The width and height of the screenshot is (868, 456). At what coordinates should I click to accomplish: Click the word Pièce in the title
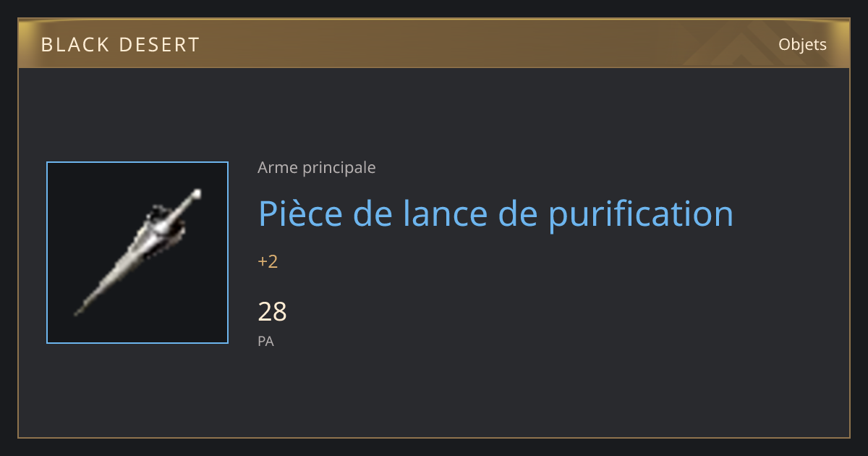(299, 213)
